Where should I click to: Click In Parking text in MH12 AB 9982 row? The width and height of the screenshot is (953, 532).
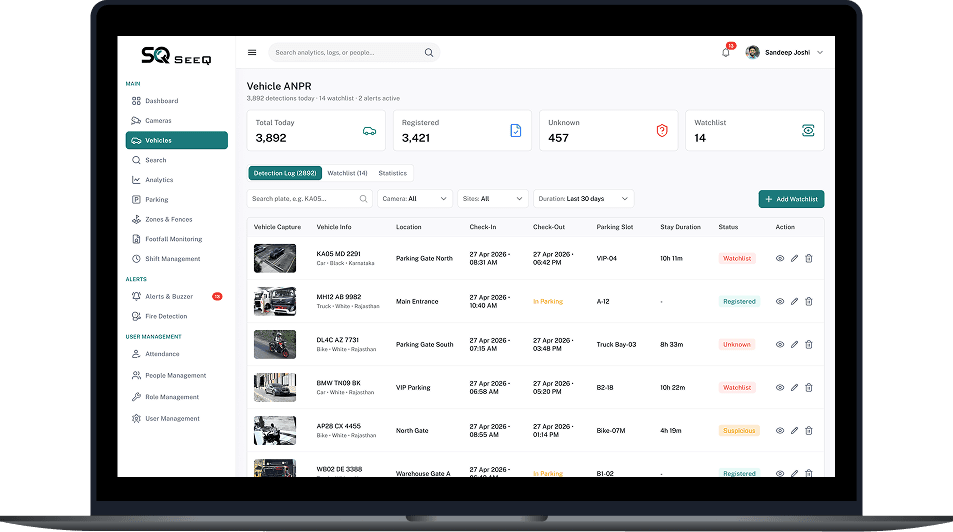(x=548, y=302)
